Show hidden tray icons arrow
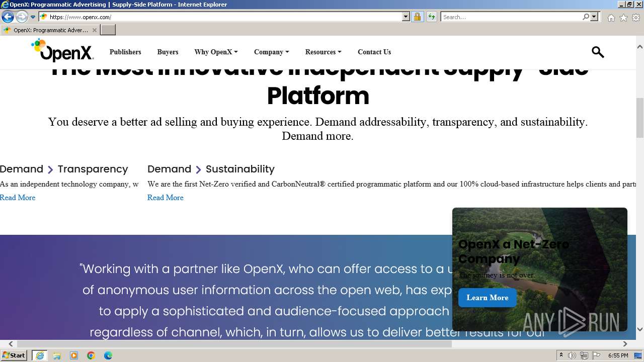Viewport: 644px width, 362px height. point(561,355)
